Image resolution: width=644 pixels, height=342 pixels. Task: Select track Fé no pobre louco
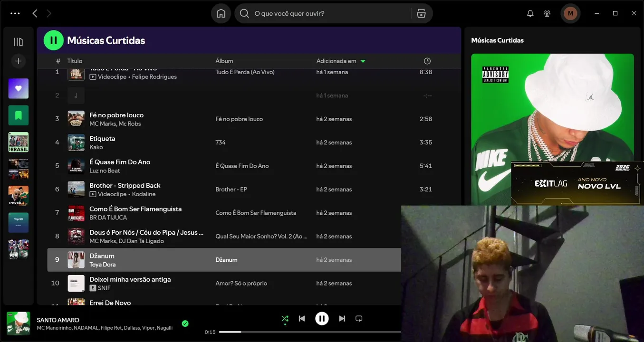[x=116, y=115]
